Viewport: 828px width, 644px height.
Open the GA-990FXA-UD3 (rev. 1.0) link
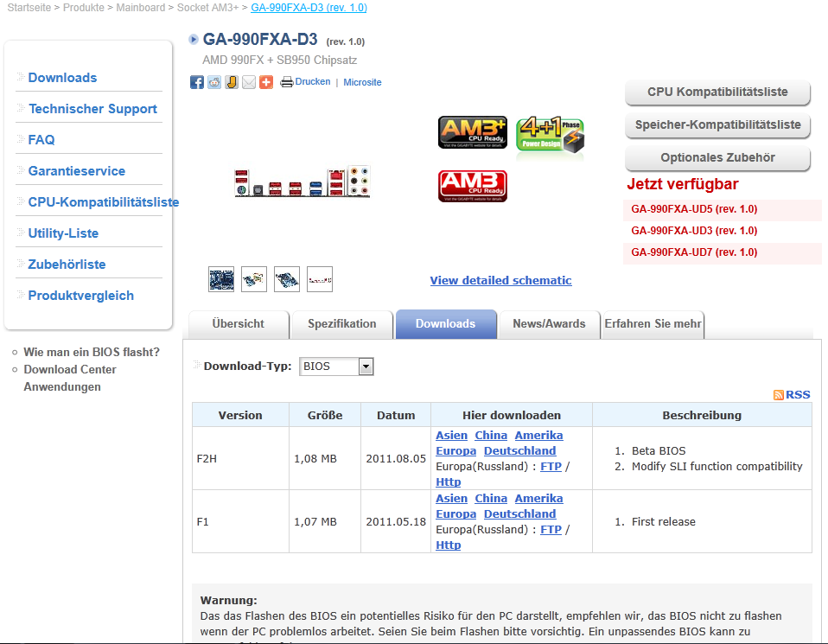tap(694, 231)
